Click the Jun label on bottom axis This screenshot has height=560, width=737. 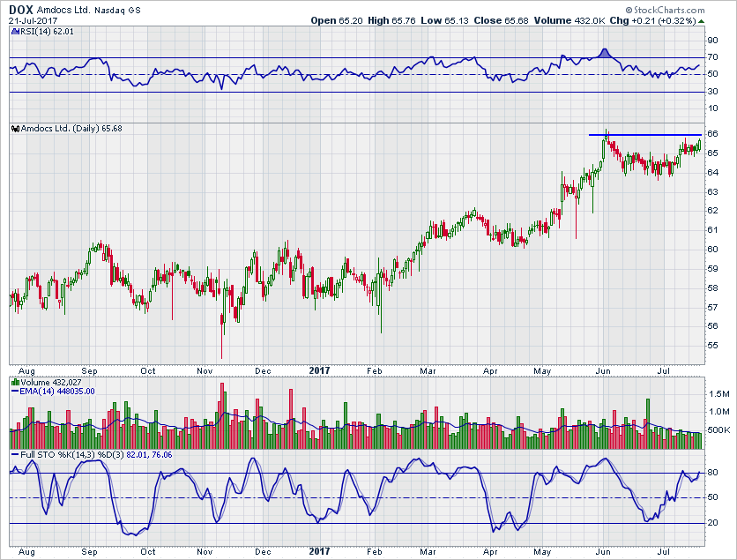[603, 551]
